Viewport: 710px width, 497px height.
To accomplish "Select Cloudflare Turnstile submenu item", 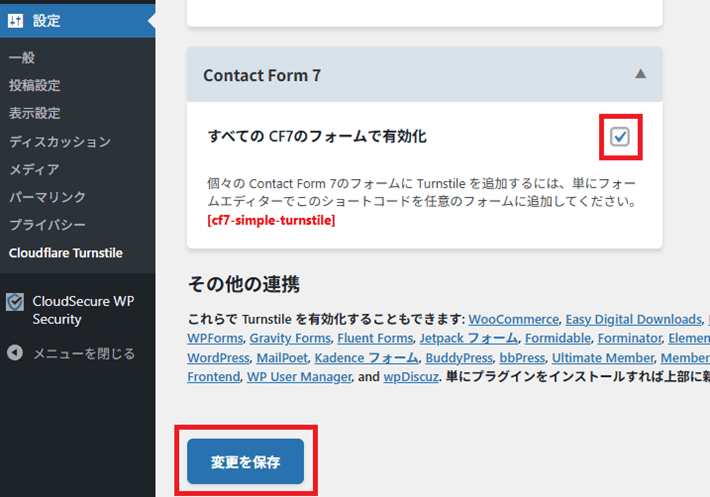I will (66, 253).
